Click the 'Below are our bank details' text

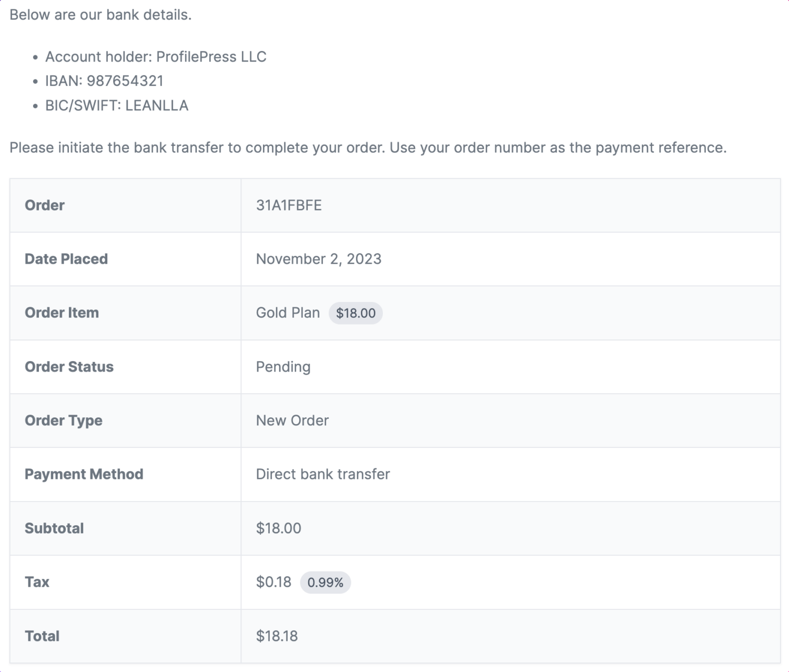point(100,15)
